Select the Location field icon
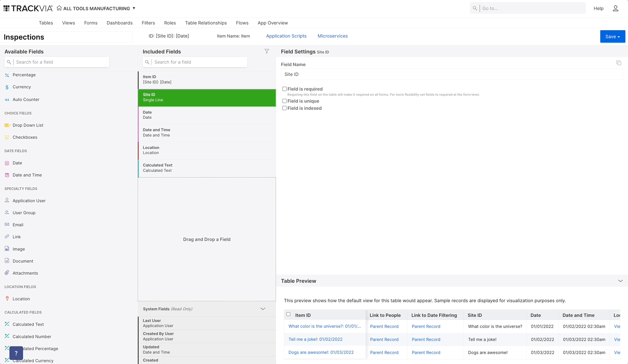Image resolution: width=628 pixels, height=364 pixels. [7, 298]
